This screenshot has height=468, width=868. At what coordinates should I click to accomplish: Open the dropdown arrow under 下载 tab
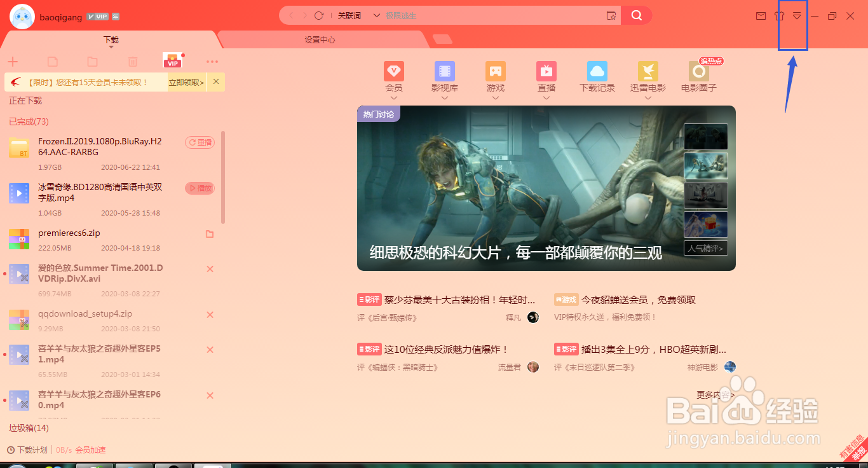point(111,47)
